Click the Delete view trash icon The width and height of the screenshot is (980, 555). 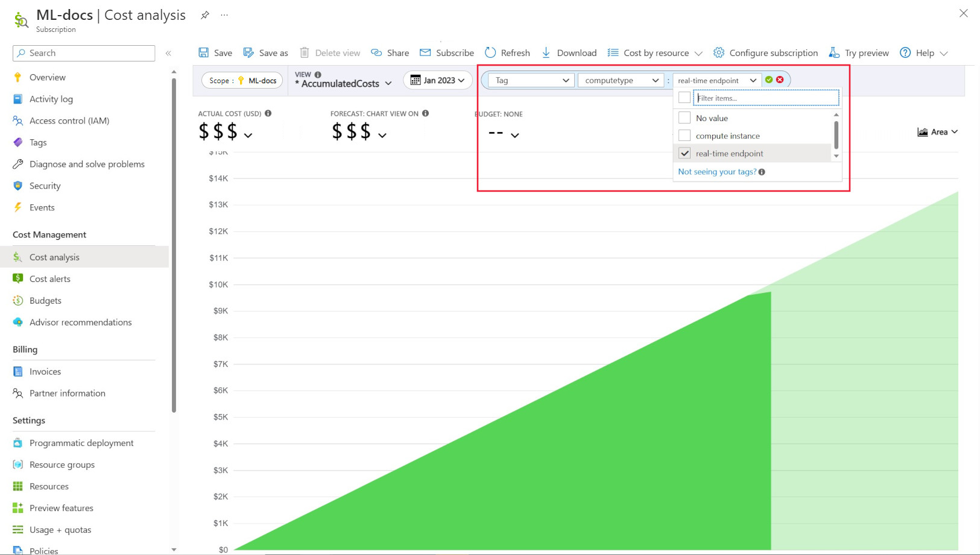305,52
